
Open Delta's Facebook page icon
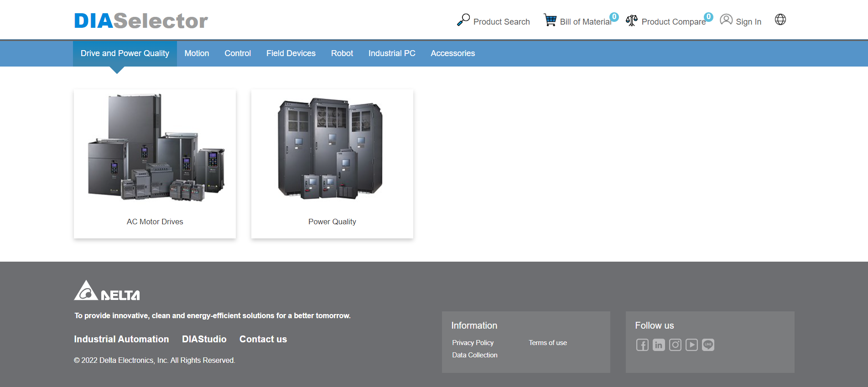pyautogui.click(x=642, y=345)
